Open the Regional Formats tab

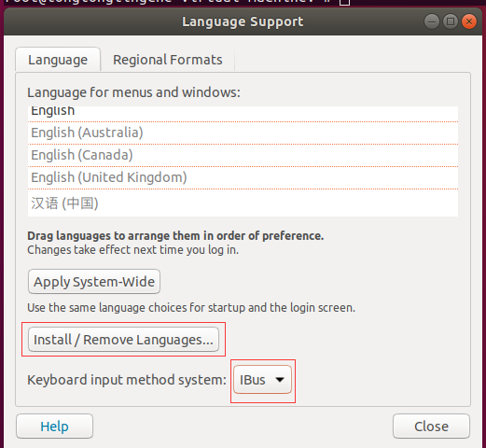(x=168, y=60)
